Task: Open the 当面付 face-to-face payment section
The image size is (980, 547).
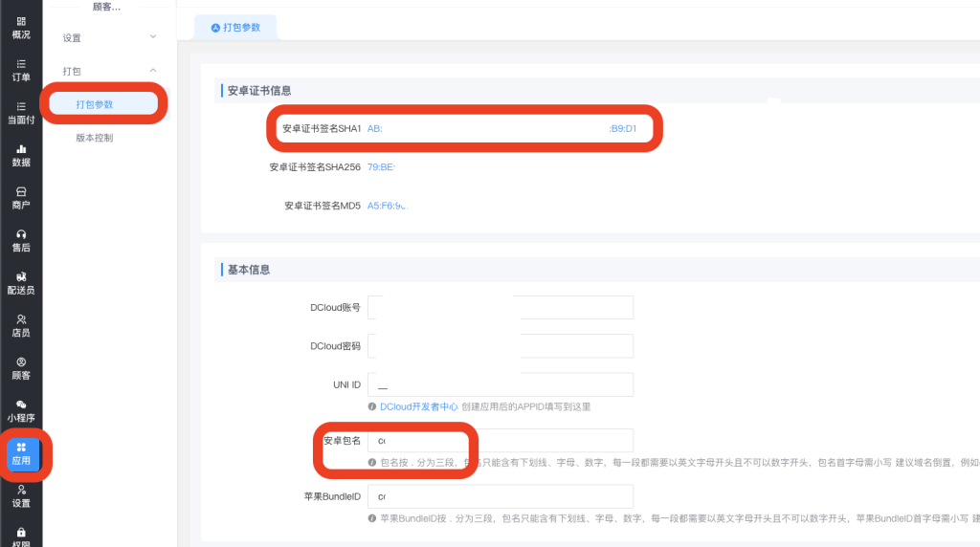Action: pyautogui.click(x=21, y=113)
